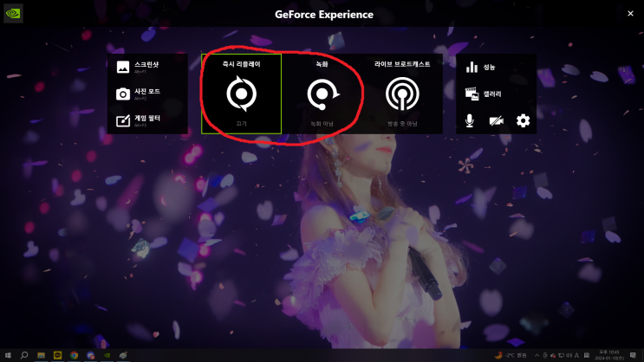The image size is (644, 362).
Task: Open 라이브 브로드캐스트 broadcast icon
Action: [x=402, y=94]
